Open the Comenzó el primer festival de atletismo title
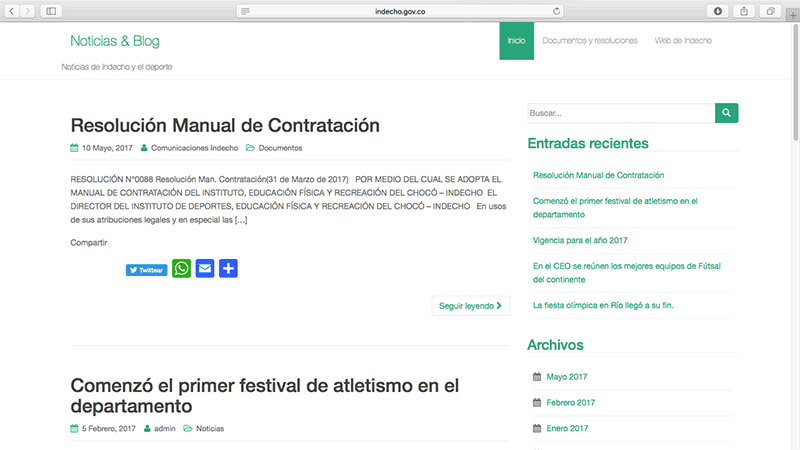Screen dimensions: 800x450 [265, 396]
